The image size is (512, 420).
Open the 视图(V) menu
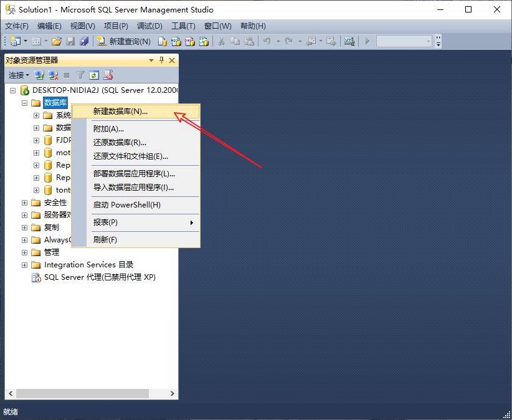83,26
